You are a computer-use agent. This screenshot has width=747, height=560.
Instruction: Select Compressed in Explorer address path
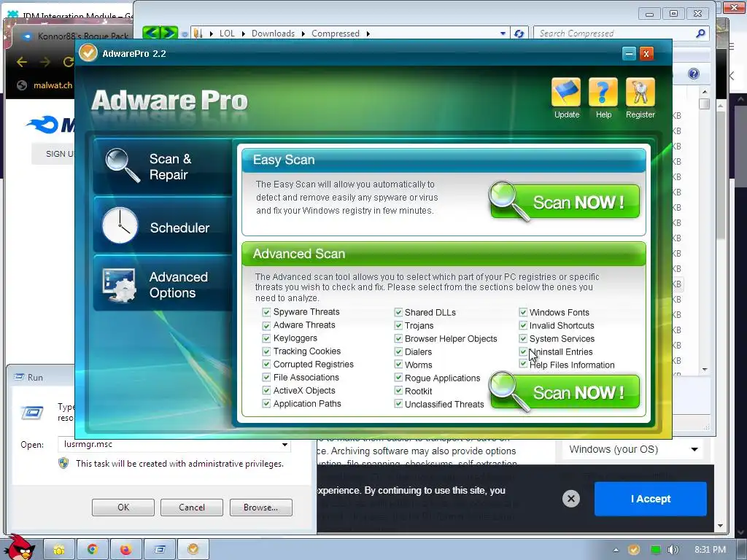[336, 34]
